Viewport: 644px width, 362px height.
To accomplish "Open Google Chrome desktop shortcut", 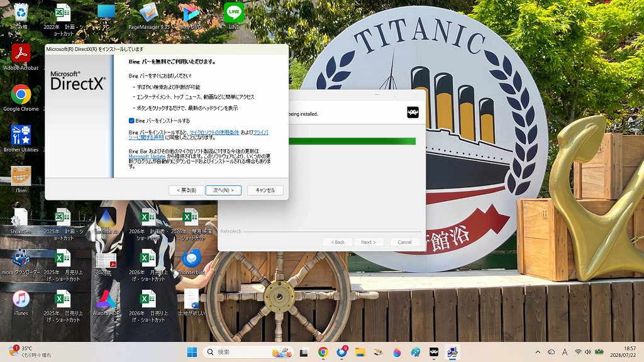I will click(x=21, y=98).
